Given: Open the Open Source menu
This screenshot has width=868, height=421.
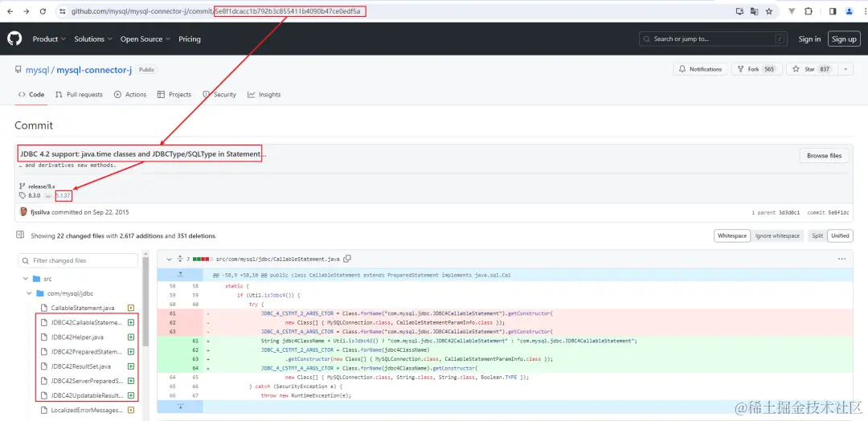Looking at the screenshot, I should coord(145,39).
